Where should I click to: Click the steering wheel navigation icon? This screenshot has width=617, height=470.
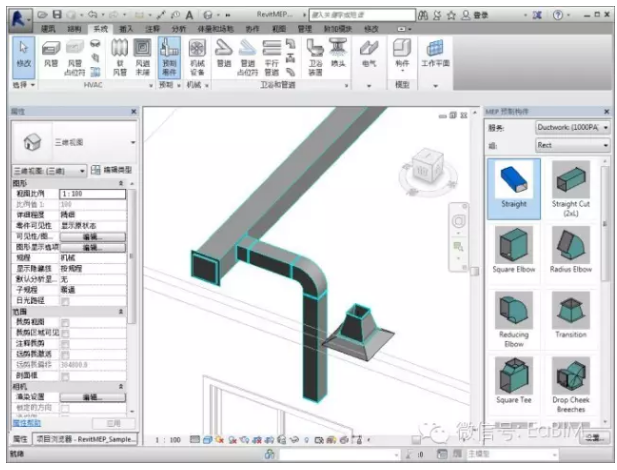tap(458, 221)
